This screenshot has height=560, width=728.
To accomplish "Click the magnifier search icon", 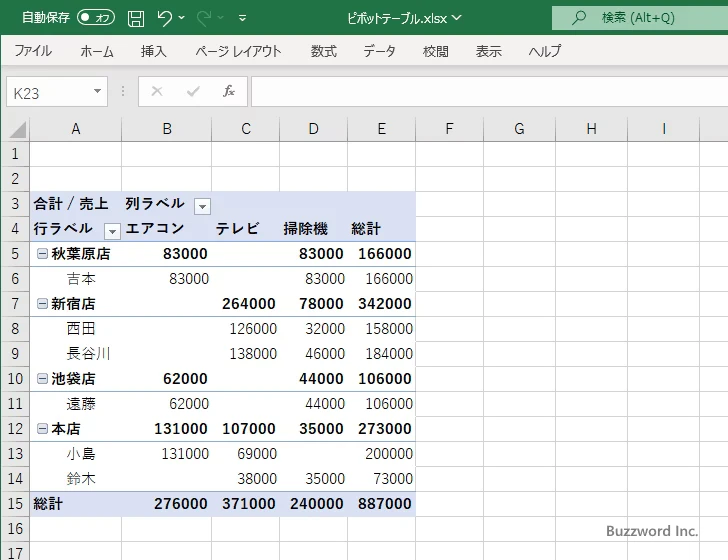I will click(578, 18).
